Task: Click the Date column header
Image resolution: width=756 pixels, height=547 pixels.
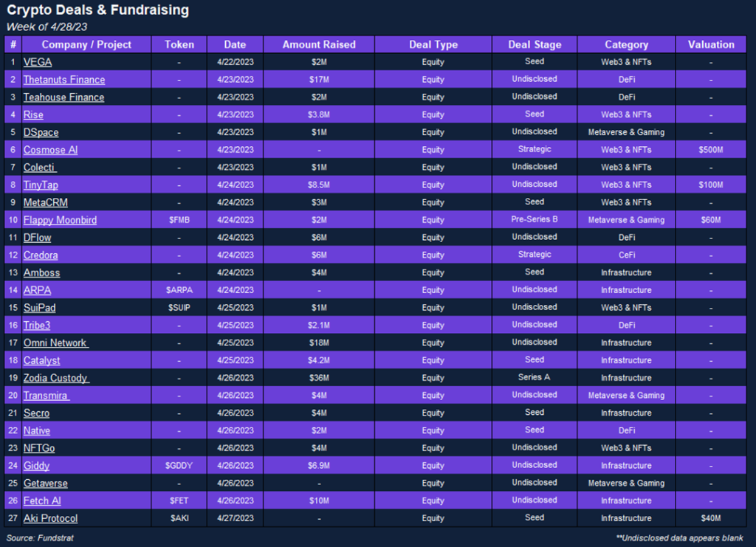Action: [x=235, y=44]
